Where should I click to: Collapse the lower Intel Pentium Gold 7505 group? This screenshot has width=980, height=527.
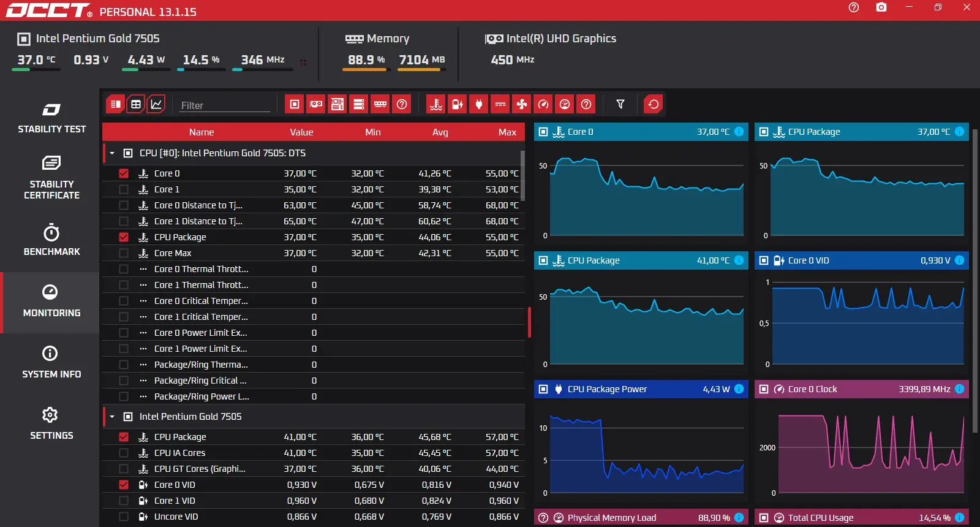pyautogui.click(x=112, y=417)
